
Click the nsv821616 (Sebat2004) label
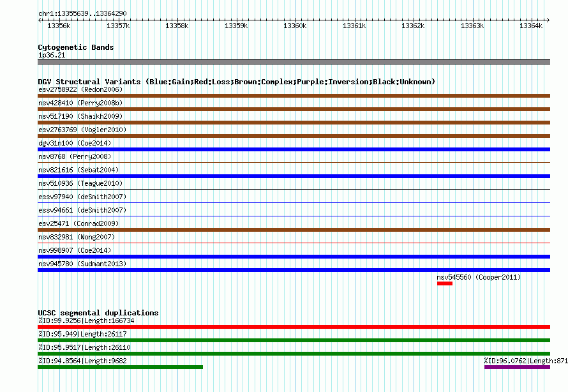[x=78, y=170]
